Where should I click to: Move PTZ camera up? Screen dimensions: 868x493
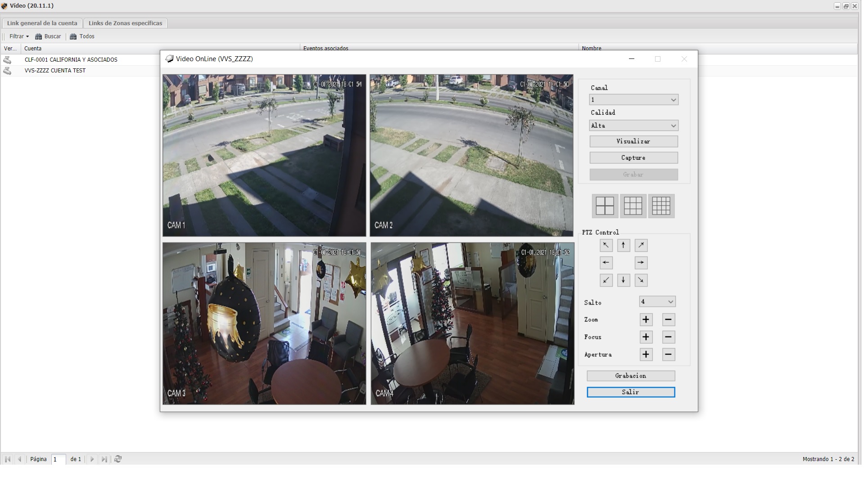(624, 245)
